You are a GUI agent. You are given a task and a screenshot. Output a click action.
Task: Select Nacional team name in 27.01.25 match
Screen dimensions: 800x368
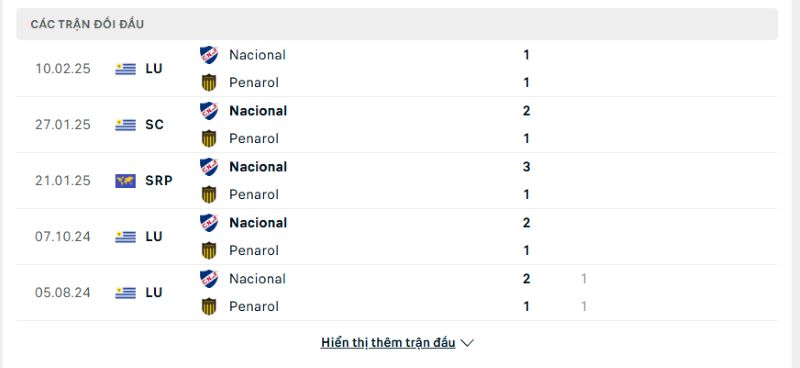coord(258,111)
